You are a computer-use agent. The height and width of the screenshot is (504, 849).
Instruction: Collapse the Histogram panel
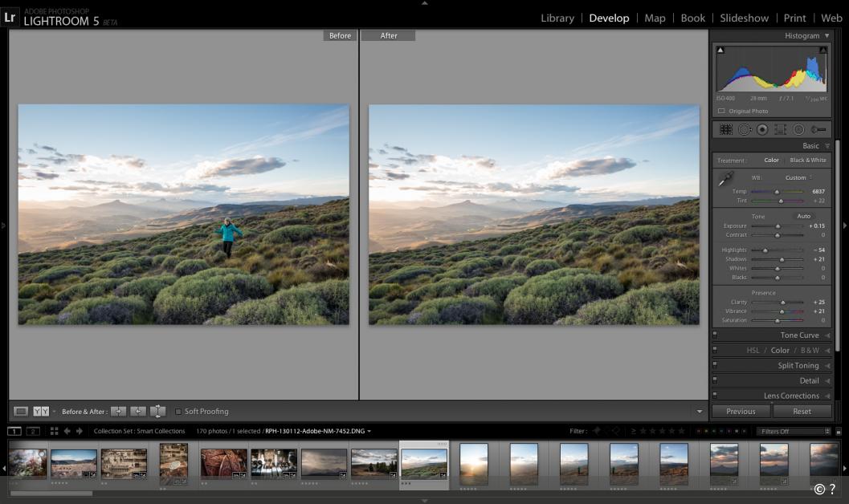click(827, 35)
